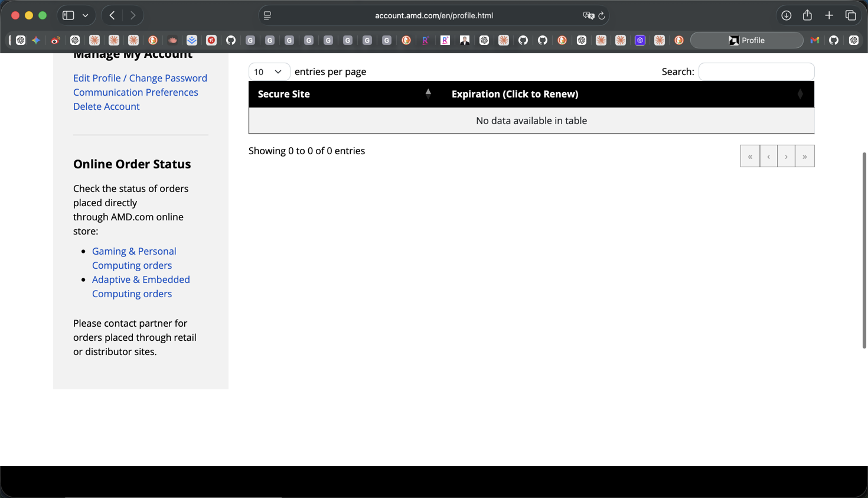Focus the address bar showing account.amd.com
This screenshot has width=868, height=498.
(x=434, y=15)
